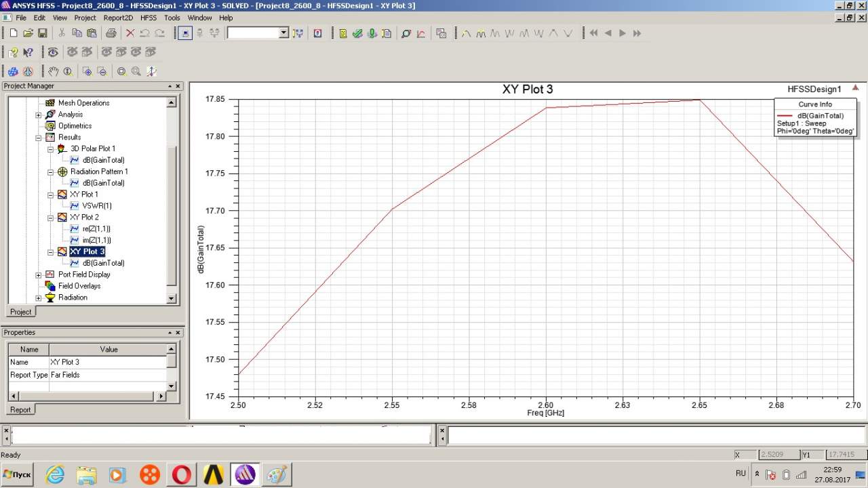Select VSWR(1) trace under XY Plot 1
The width and height of the screenshot is (868, 488).
[97, 205]
